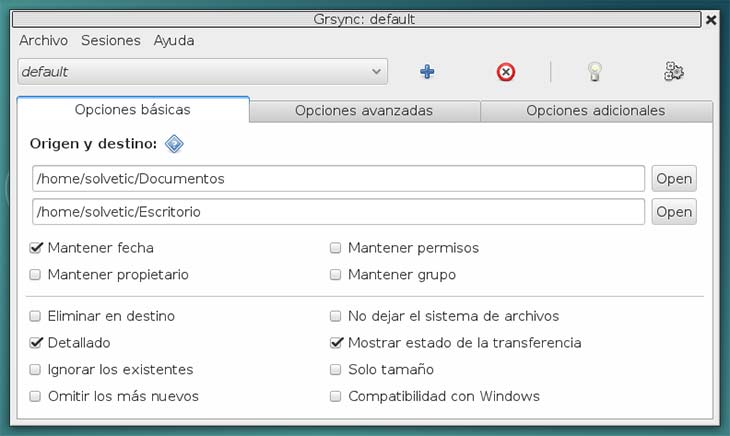Enable Omitir los más nuevos checkbox
The image size is (730, 436).
click(35, 396)
